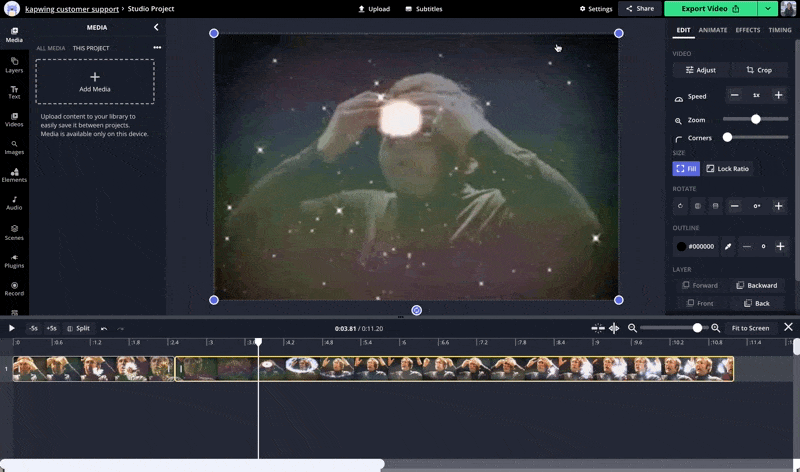The width and height of the screenshot is (800, 472).
Task: Switch to the Timing tab
Action: [780, 30]
